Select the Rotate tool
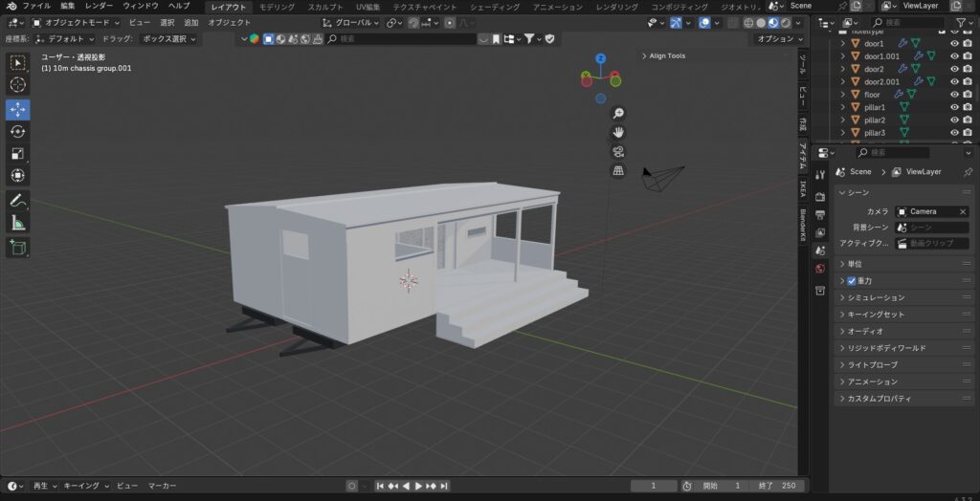Viewport: 980px width, 501px height. click(x=18, y=131)
